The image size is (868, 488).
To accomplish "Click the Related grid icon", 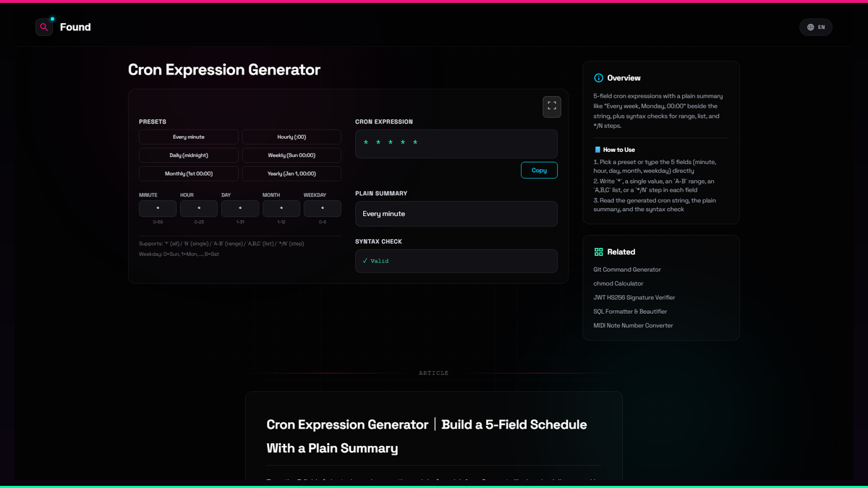I will [x=598, y=252].
